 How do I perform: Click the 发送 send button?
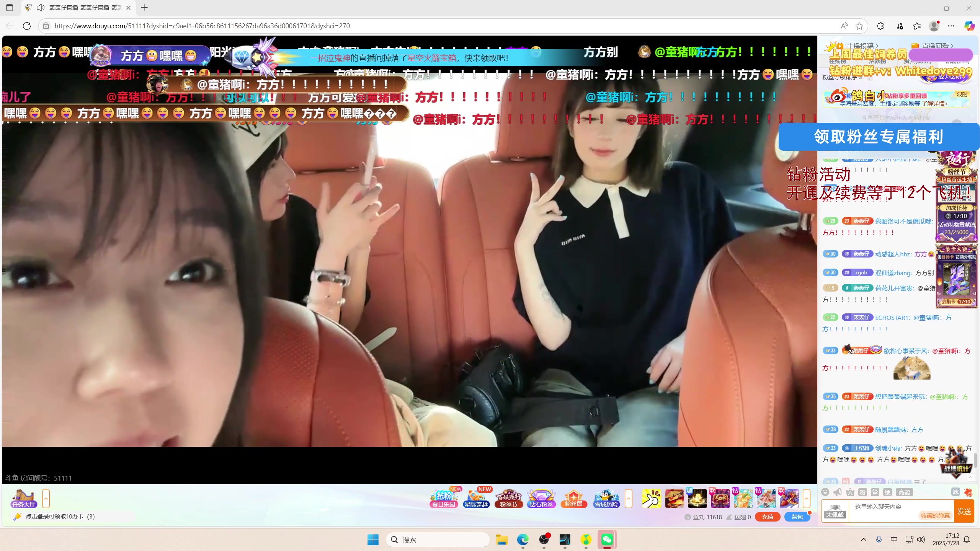tap(964, 511)
